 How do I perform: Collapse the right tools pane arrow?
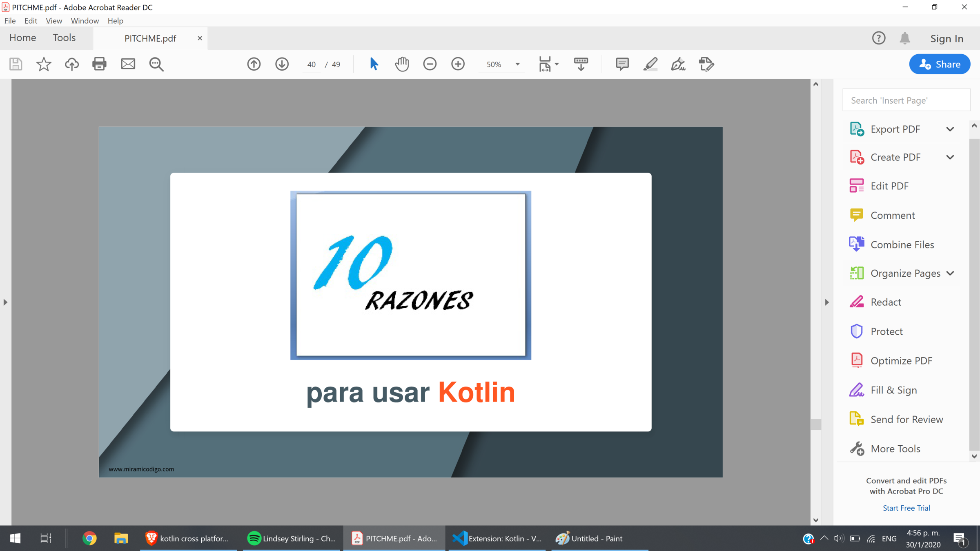pyautogui.click(x=826, y=302)
